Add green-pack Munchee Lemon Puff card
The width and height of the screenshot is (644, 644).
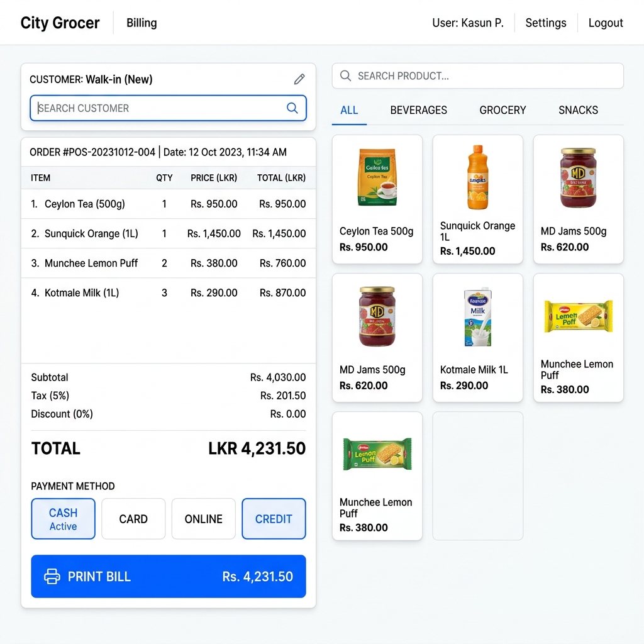(377, 476)
